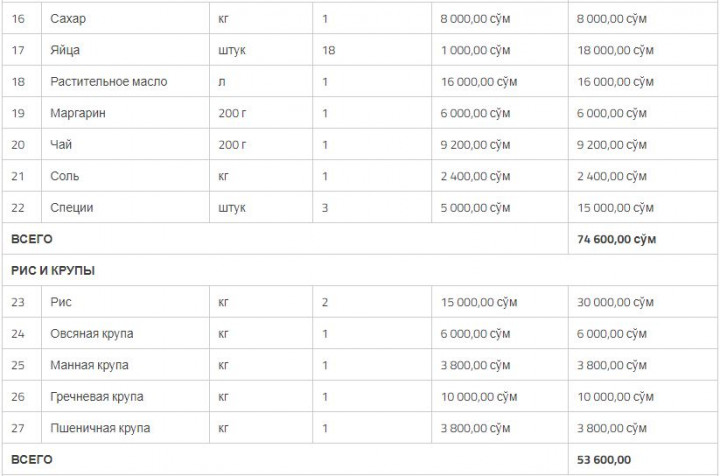The width and height of the screenshot is (720, 476).
Task: Select the Соль product cell
Action: (65, 176)
